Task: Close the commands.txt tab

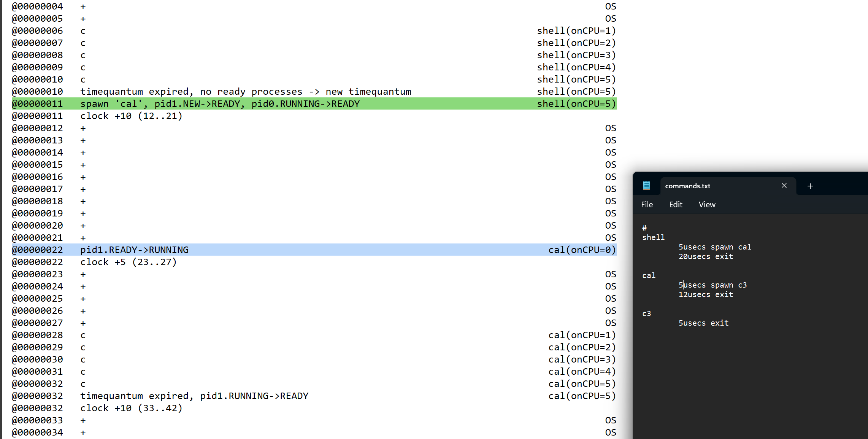Action: 784,186
